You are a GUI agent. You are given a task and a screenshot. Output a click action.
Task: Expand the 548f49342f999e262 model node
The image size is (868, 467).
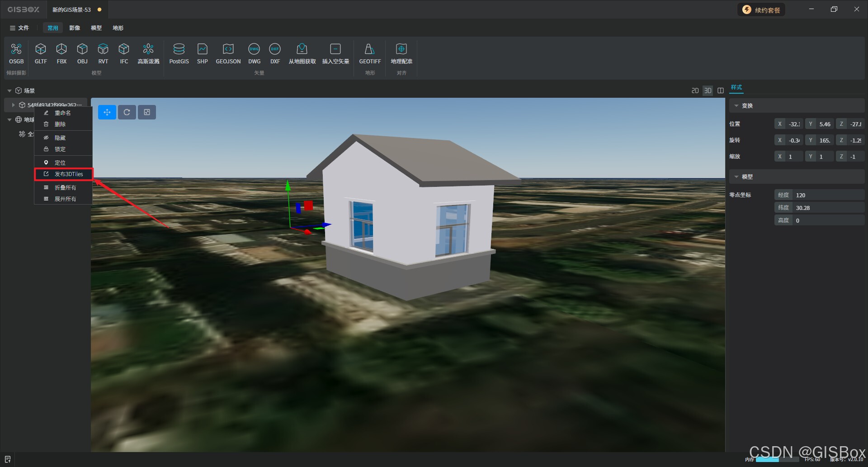click(13, 105)
